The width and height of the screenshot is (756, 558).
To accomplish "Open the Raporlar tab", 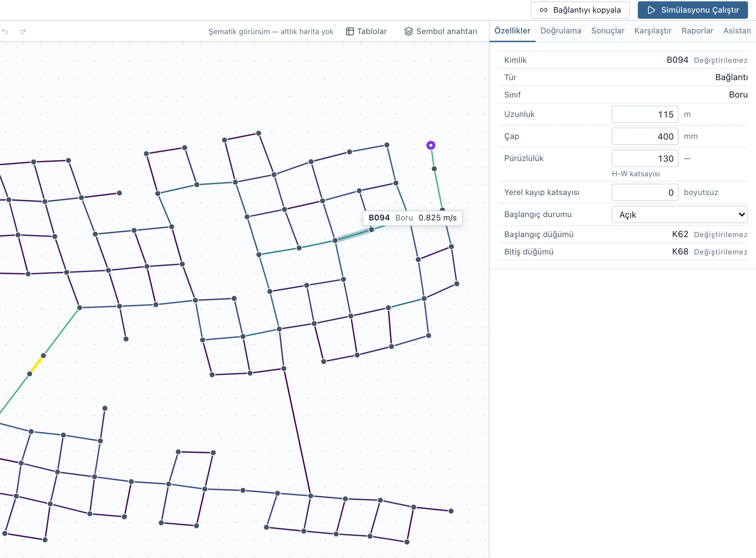I will (697, 31).
